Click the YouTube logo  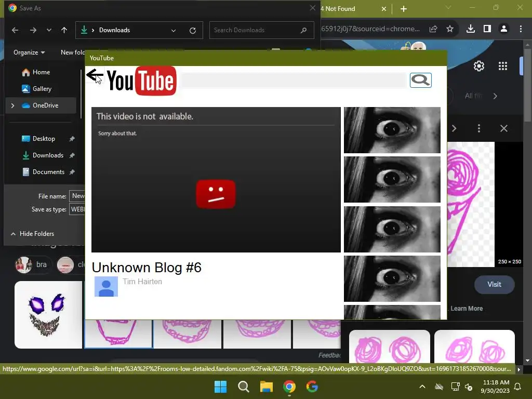[x=141, y=81]
